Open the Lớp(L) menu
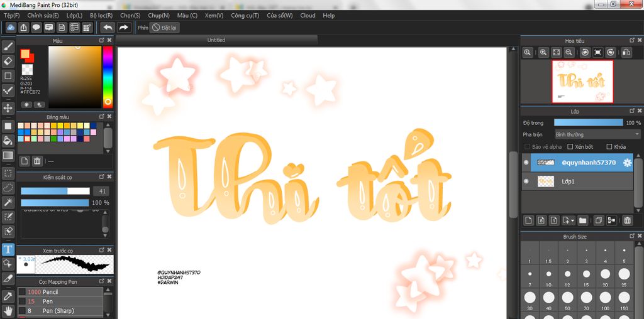The width and height of the screenshot is (644, 319). pyautogui.click(x=74, y=15)
